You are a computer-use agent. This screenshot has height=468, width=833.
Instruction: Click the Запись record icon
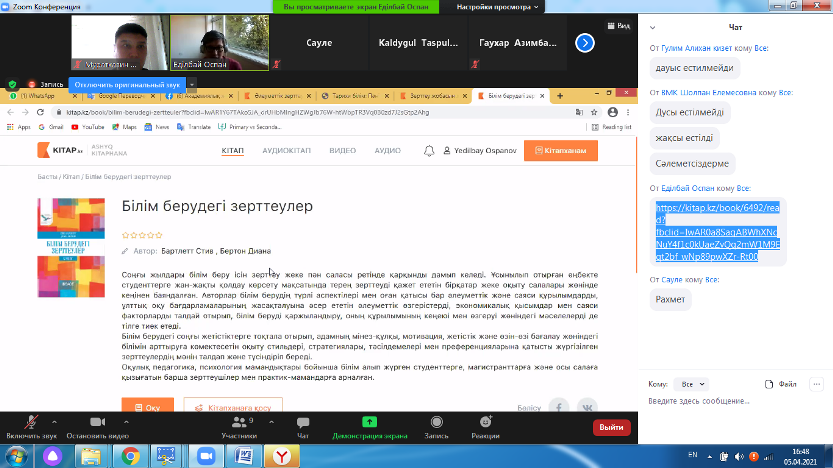(x=436, y=424)
